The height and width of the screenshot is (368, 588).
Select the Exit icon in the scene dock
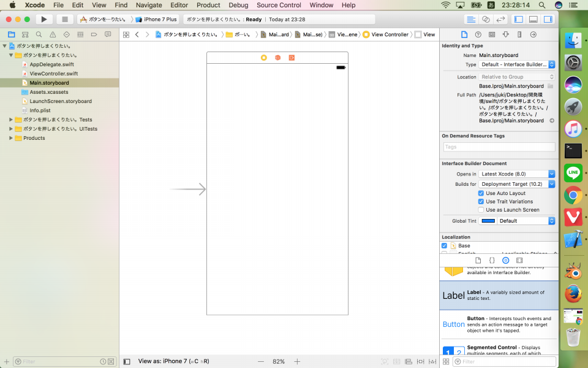pos(292,58)
